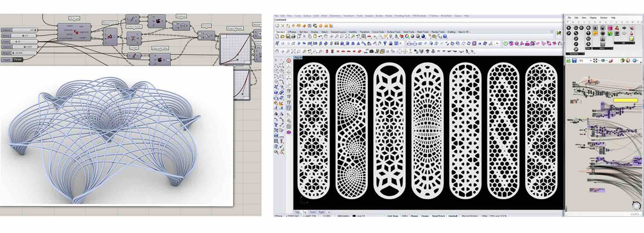644x233 pixels.
Task: Toggle Osnap in Rhino status bar
Action: [425, 216]
